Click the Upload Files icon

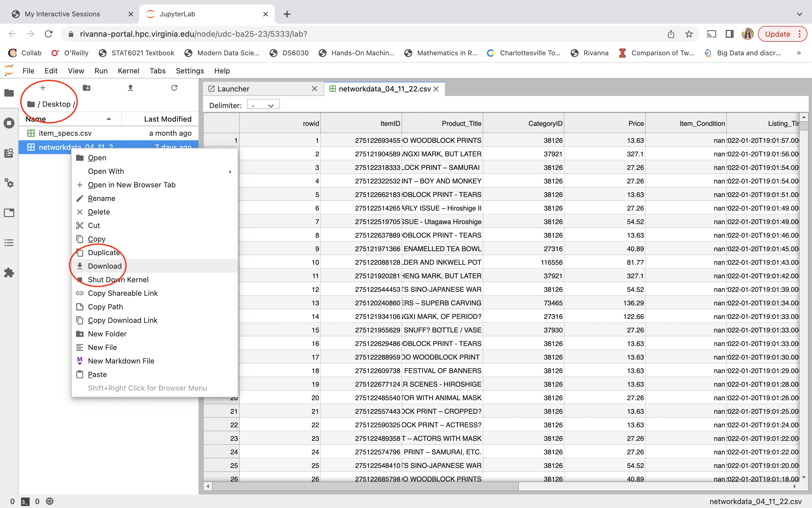pyautogui.click(x=131, y=88)
